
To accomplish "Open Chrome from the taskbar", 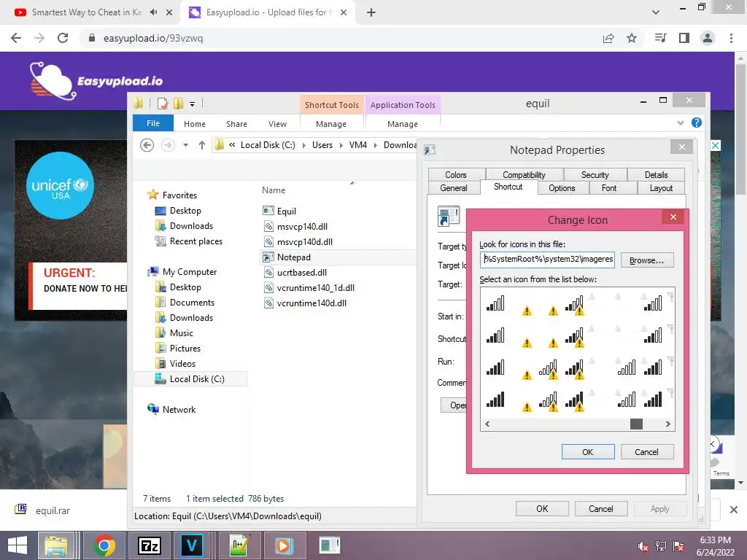I will tap(104, 545).
